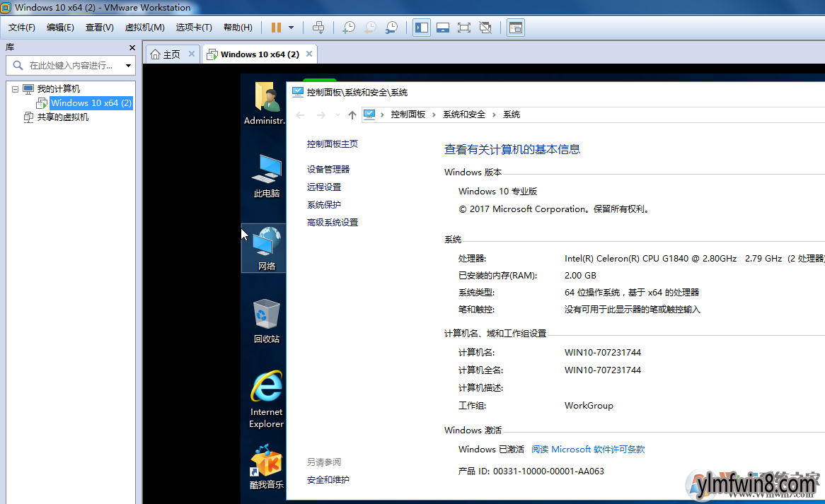Image resolution: width=825 pixels, height=504 pixels.
Task: Open the 选项卡(T) menu
Action: click(194, 28)
